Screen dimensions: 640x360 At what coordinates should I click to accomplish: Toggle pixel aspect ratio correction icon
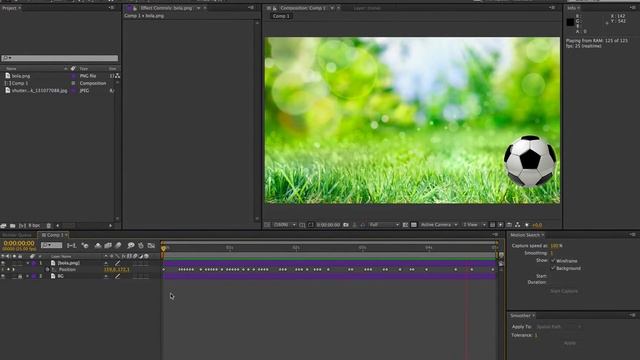pos(492,225)
